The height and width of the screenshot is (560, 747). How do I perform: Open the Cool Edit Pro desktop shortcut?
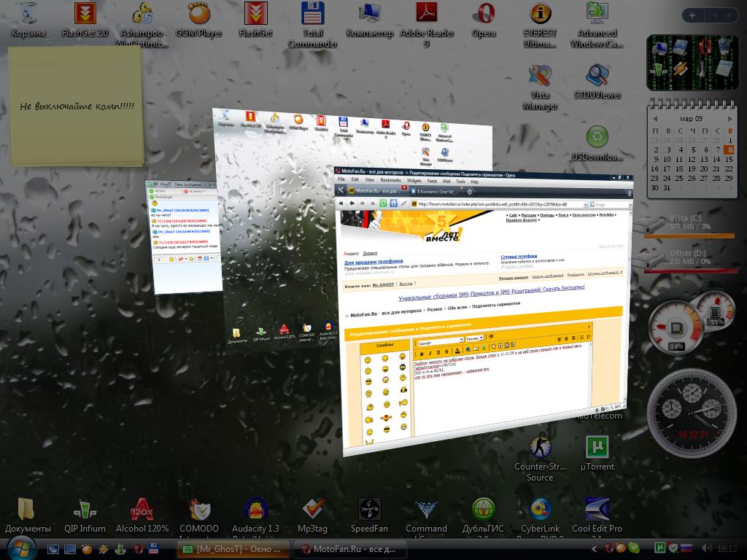pyautogui.click(x=597, y=517)
